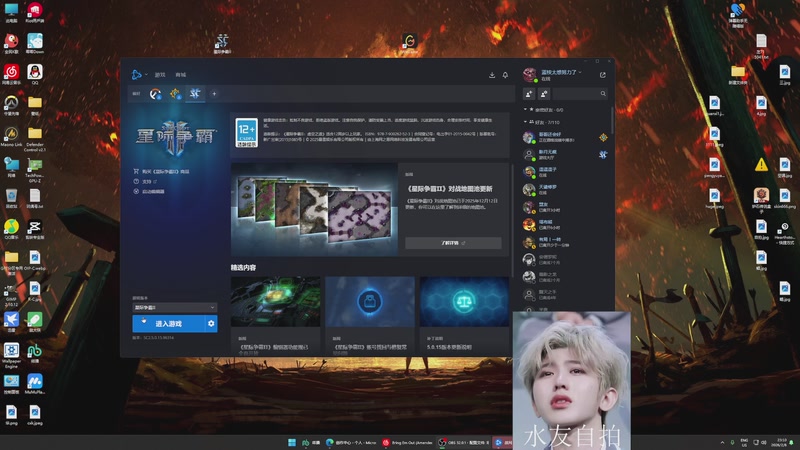Image resolution: width=800 pixels, height=450 pixels.
Task: Pop out the friends panel
Action: point(603,75)
